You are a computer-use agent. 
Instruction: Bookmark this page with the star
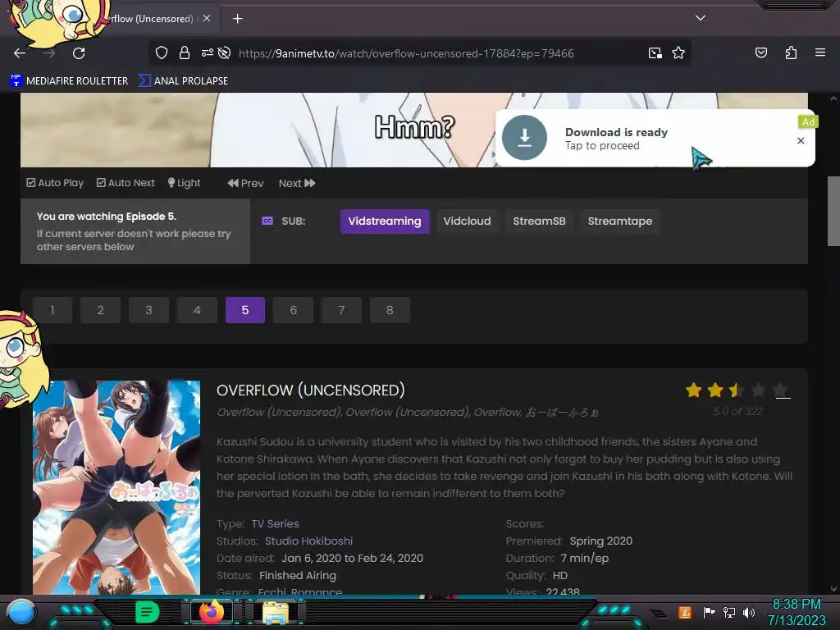click(678, 53)
